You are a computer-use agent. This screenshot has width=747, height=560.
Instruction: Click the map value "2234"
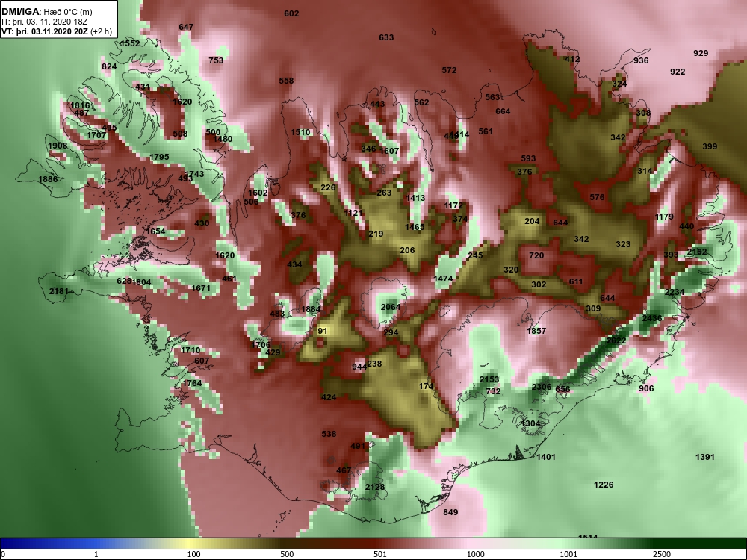point(675,292)
